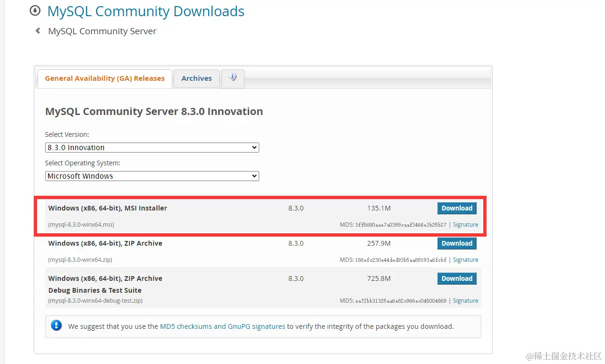605x364 pixels.
Task: Open the Select Operating System dropdown
Action: point(152,176)
